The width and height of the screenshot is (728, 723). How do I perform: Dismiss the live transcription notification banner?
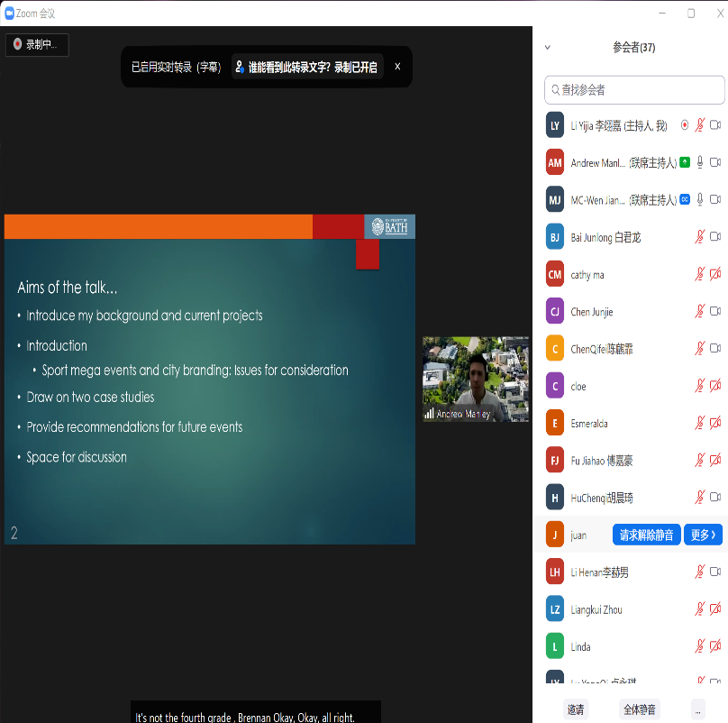(397, 67)
